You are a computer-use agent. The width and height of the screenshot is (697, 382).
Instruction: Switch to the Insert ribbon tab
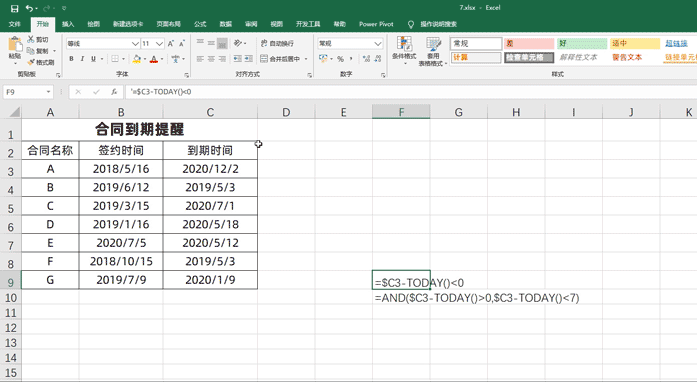click(68, 24)
